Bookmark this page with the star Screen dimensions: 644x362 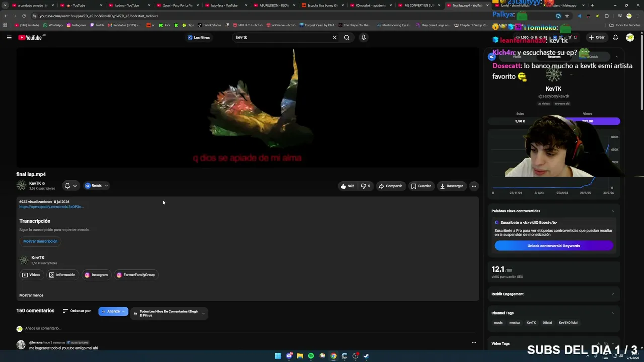click(x=567, y=16)
